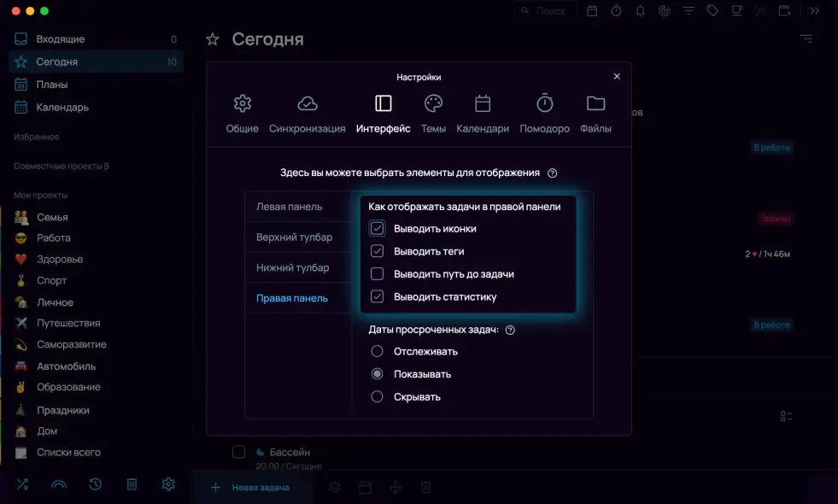
Task: Switch to the "Левая панель" section
Action: point(290,207)
